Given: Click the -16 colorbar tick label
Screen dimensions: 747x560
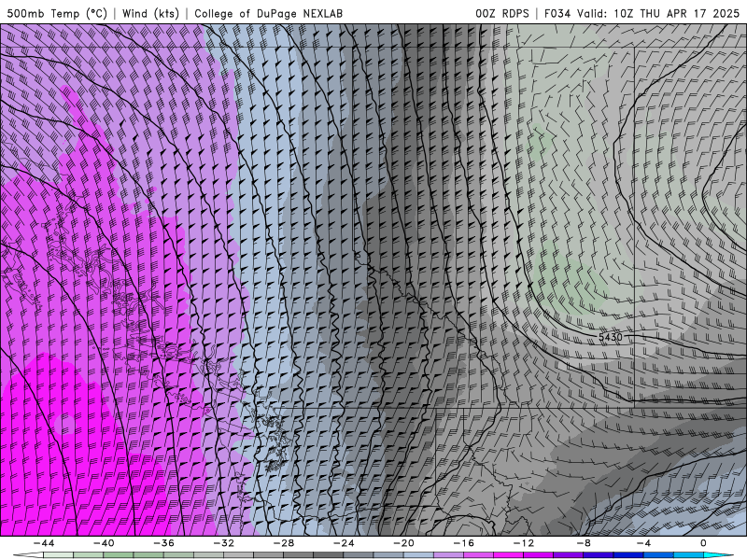Looking at the screenshot, I should pos(463,543).
